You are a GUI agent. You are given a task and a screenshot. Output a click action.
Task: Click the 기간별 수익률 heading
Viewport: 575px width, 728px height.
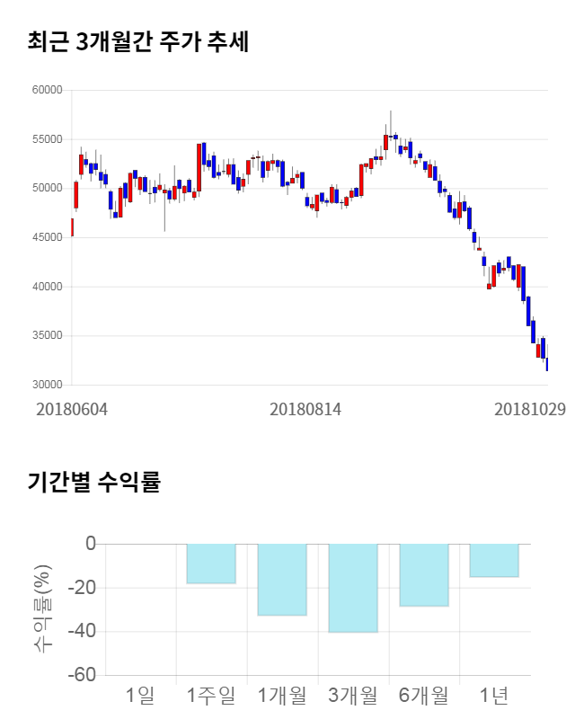93,482
